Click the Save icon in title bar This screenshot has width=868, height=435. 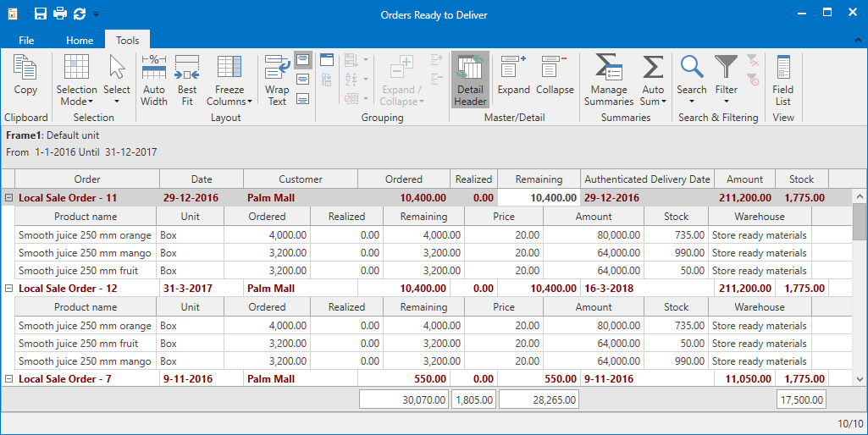click(41, 14)
